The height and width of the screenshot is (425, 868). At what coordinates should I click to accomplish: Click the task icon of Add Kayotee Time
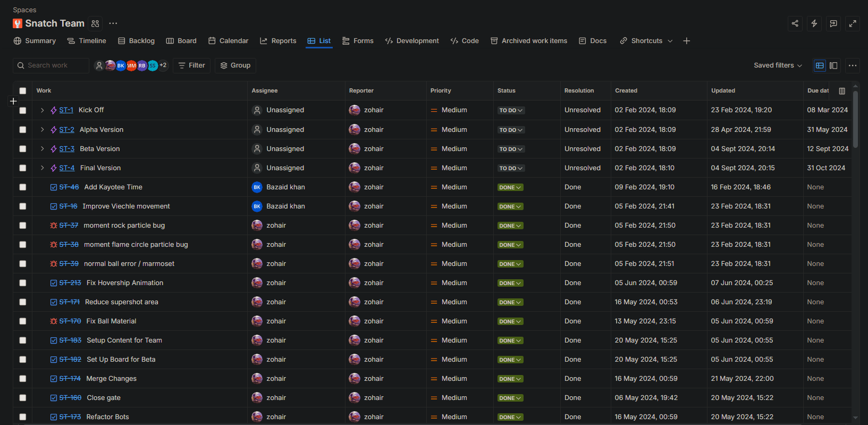(x=54, y=187)
